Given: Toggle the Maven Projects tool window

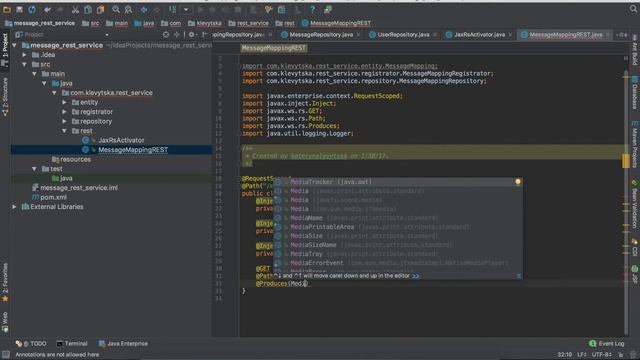Looking at the screenshot, I should pos(635,144).
